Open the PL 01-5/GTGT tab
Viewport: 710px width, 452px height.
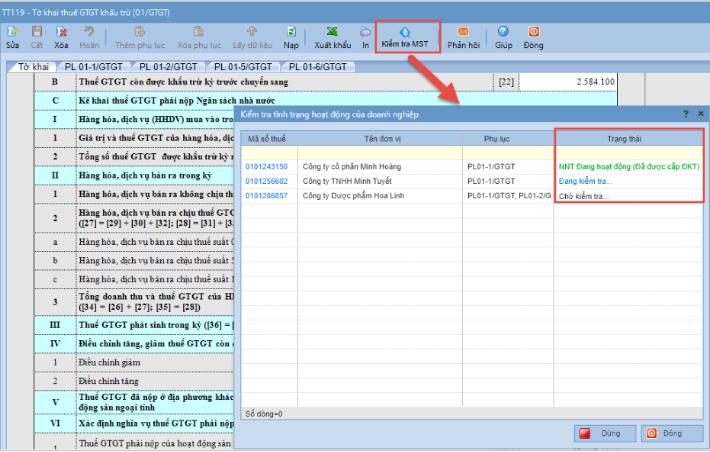pos(243,66)
